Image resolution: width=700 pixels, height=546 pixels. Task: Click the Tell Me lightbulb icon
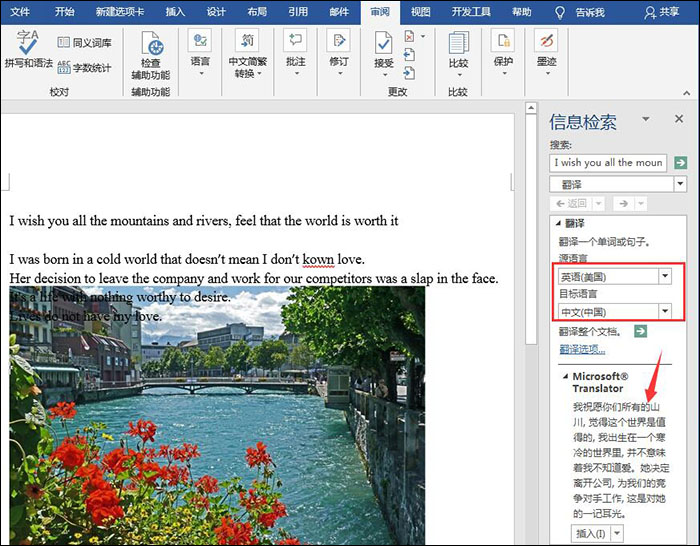[x=560, y=13]
